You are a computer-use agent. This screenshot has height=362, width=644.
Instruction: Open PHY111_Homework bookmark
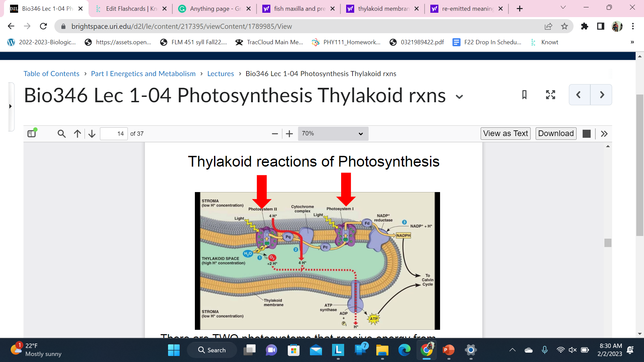point(346,42)
